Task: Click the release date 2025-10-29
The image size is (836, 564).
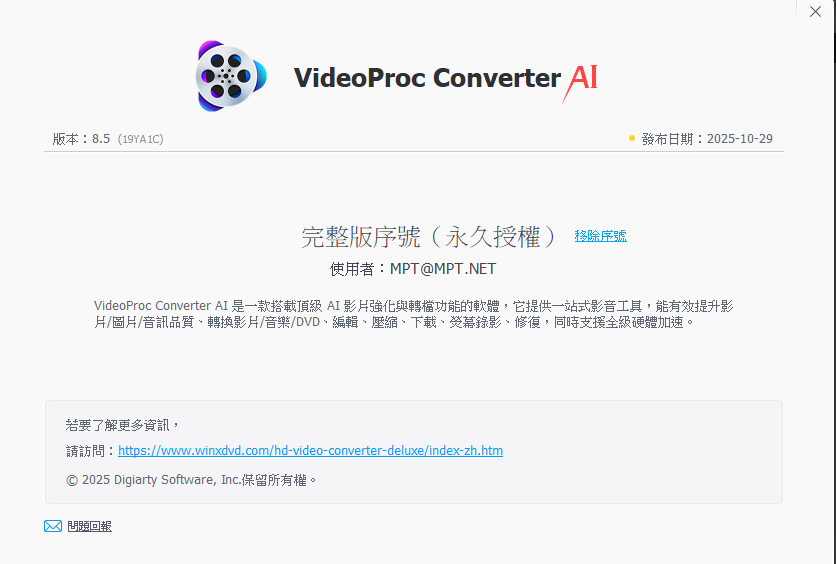Action: click(x=739, y=139)
